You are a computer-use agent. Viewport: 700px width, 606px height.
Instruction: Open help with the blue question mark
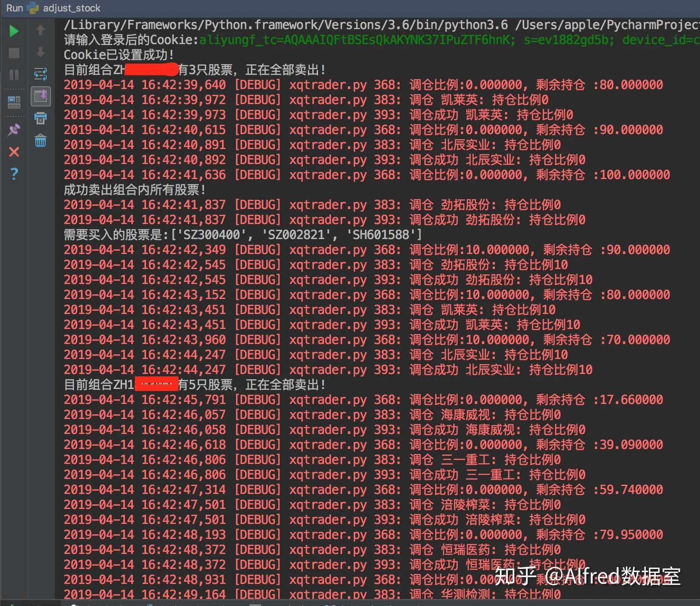coord(14,174)
